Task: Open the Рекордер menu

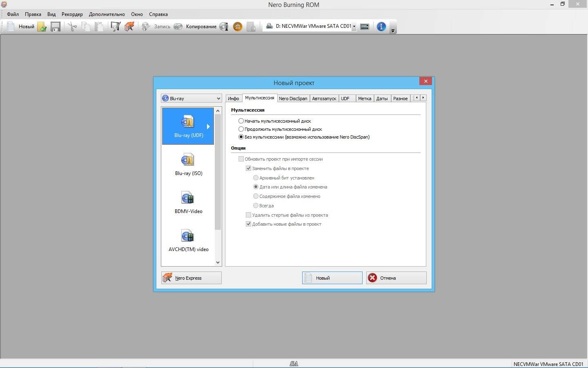Action: click(72, 14)
